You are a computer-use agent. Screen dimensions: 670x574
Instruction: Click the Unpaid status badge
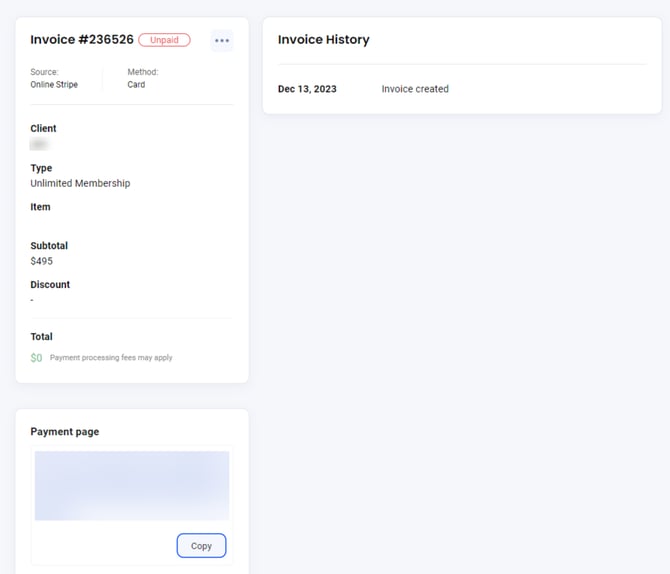point(165,40)
